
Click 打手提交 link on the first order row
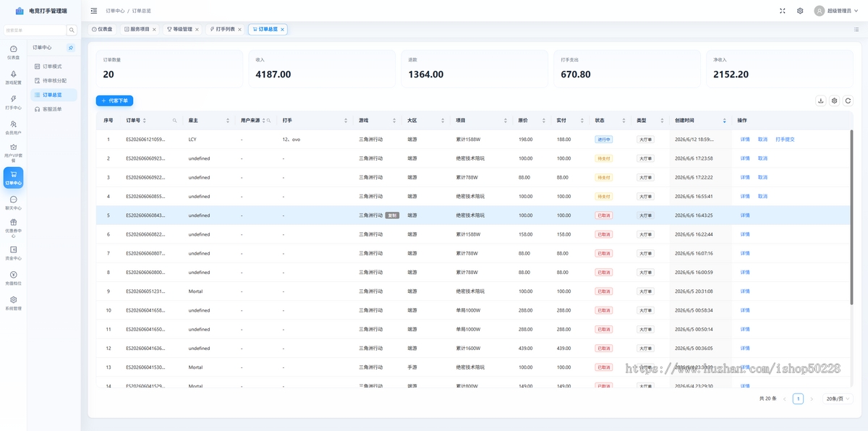click(x=785, y=139)
